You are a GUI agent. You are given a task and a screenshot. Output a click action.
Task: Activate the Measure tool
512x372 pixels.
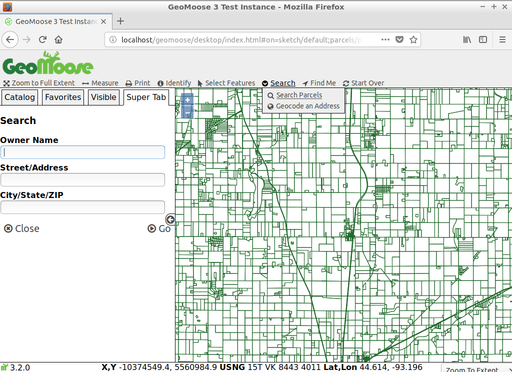pos(100,83)
